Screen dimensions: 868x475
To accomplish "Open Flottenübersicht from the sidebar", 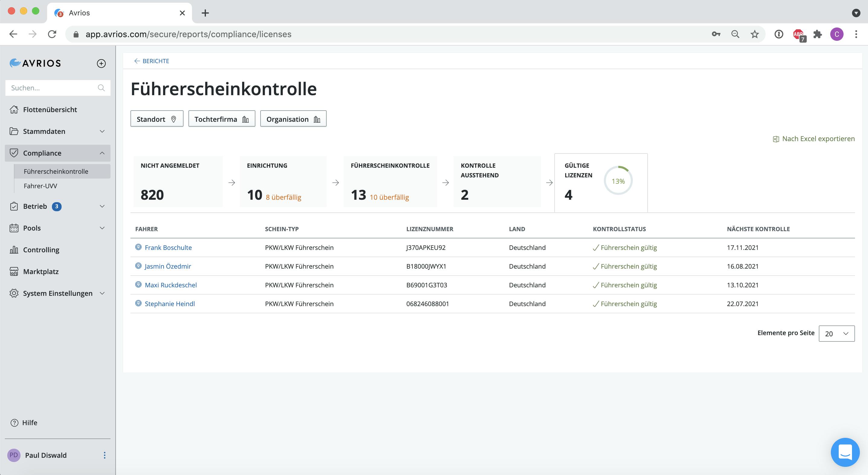I will tap(50, 110).
